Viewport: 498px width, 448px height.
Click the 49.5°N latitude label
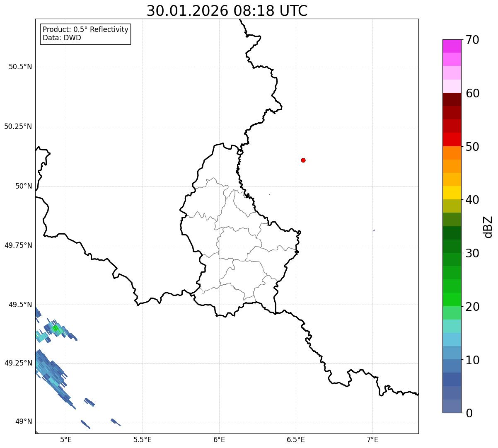tap(20, 305)
